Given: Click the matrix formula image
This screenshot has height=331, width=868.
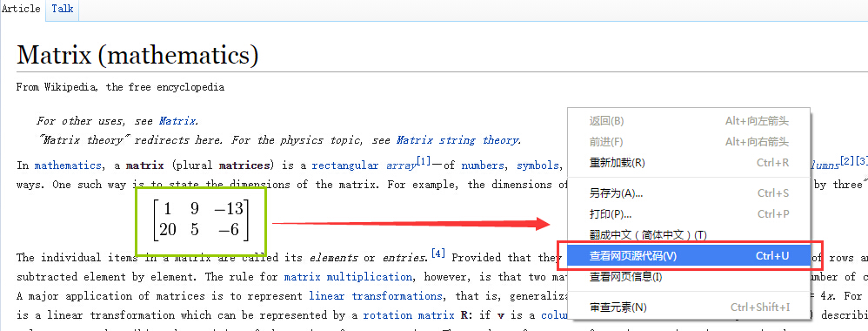Looking at the screenshot, I should (202, 220).
